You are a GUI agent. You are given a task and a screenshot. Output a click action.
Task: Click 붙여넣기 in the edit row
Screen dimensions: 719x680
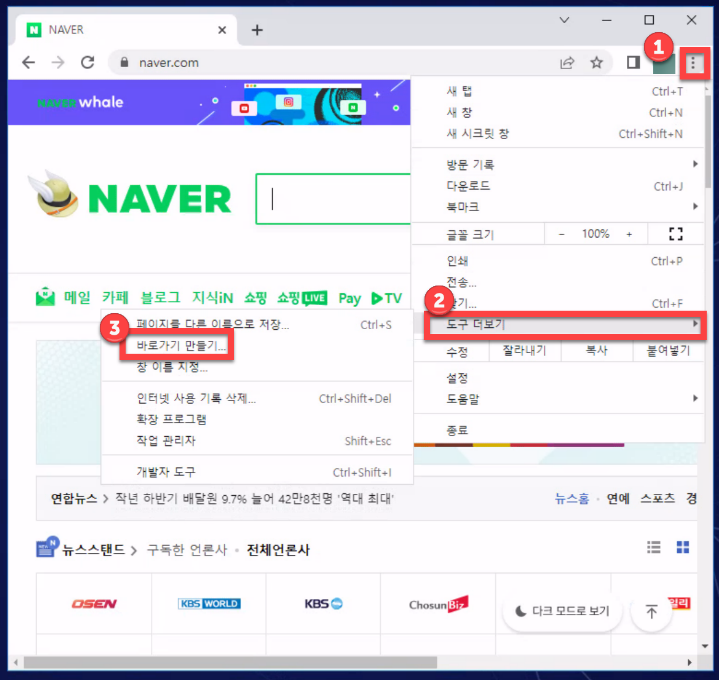coord(668,351)
